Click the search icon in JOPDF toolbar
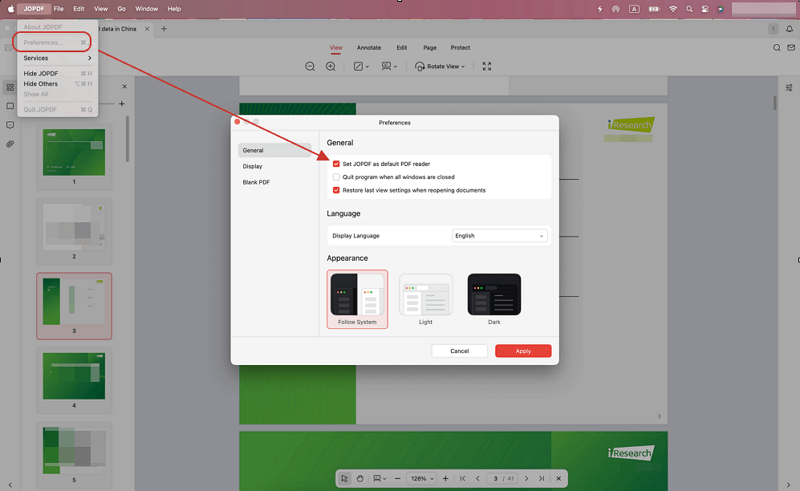 [777, 47]
